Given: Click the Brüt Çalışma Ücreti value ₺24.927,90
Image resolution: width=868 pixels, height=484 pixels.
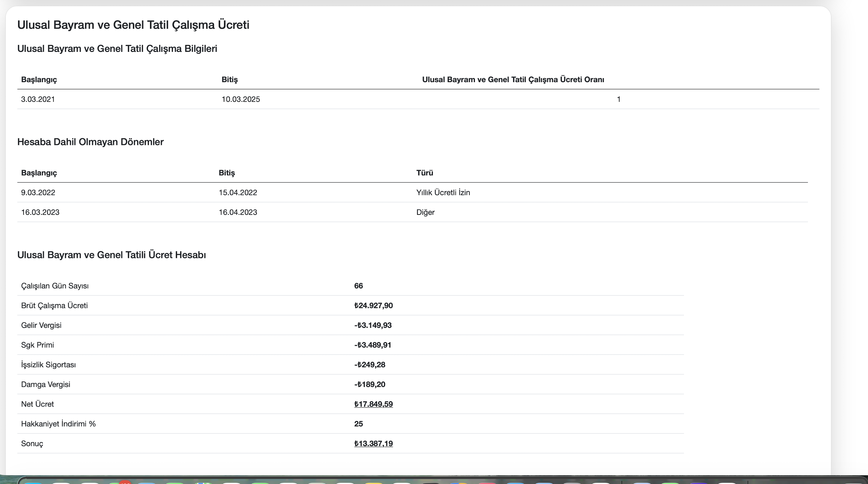Looking at the screenshot, I should point(373,306).
